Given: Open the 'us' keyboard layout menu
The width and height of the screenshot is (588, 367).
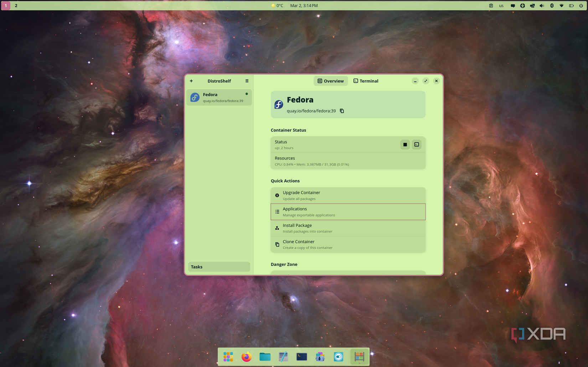Looking at the screenshot, I should 501,6.
